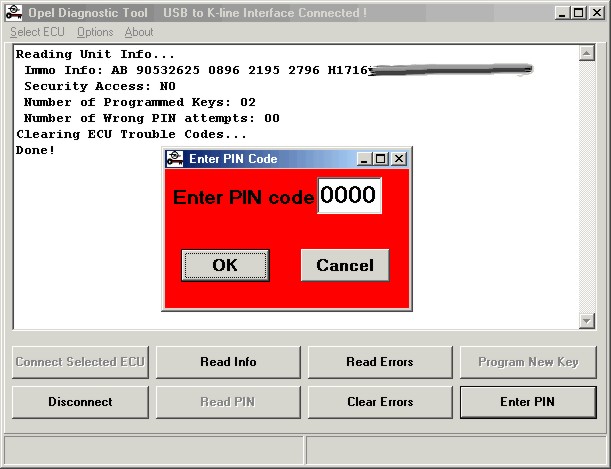Open the Options menu
The width and height of the screenshot is (611, 469).
pos(95,32)
